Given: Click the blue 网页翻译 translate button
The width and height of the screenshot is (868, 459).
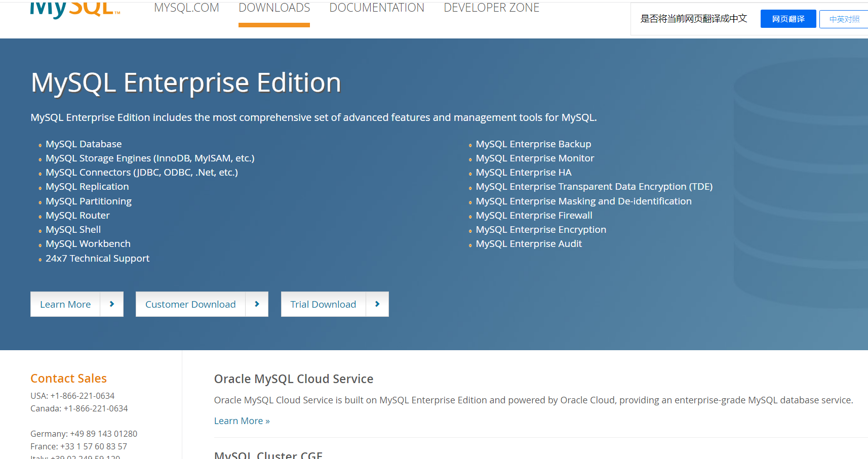Looking at the screenshot, I should (x=788, y=19).
